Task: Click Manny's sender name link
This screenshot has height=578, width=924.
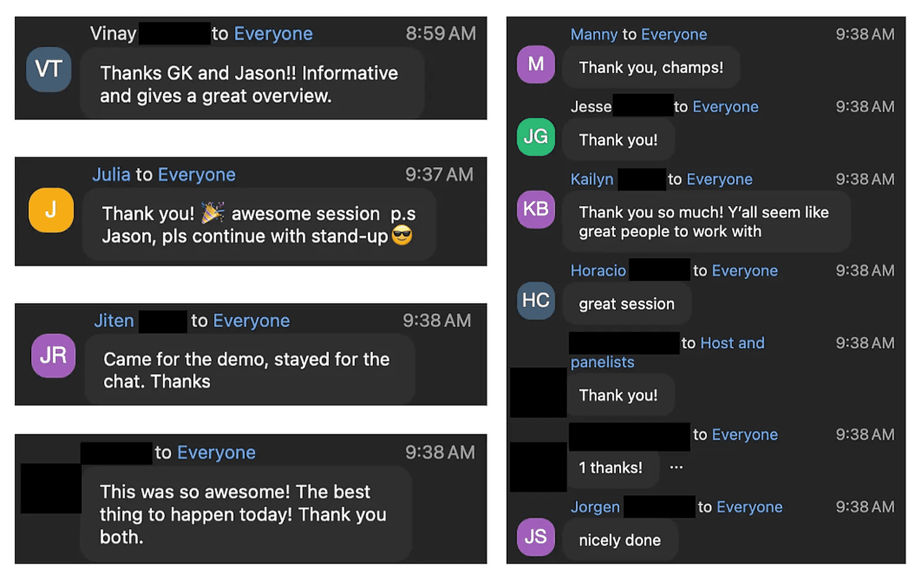Action: 594,34
